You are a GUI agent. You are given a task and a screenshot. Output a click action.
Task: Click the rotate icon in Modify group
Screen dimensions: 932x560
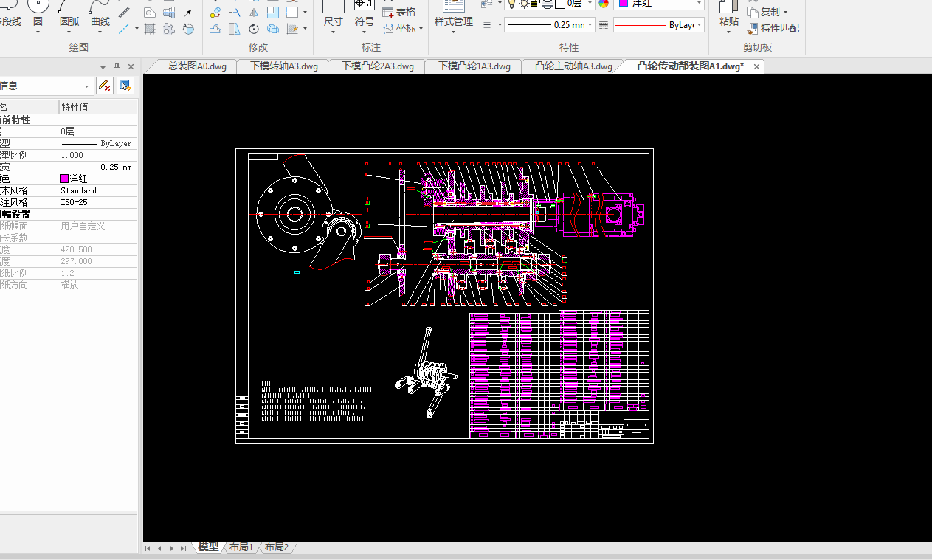pos(254,30)
